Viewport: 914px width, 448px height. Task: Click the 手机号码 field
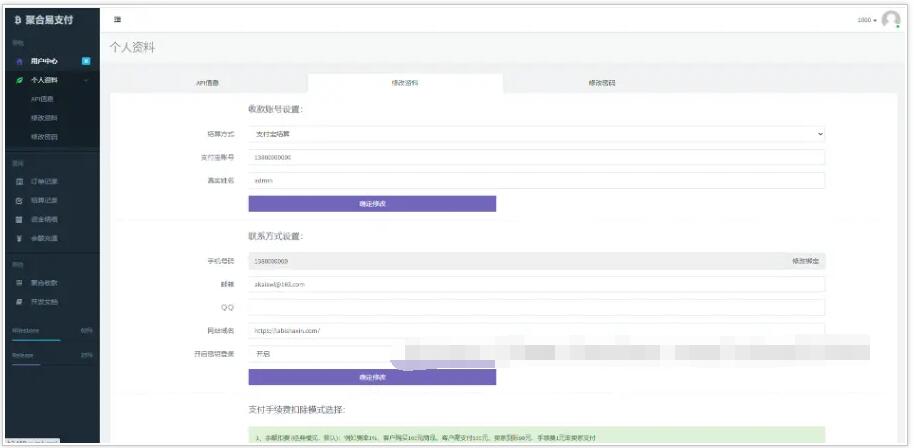536,261
